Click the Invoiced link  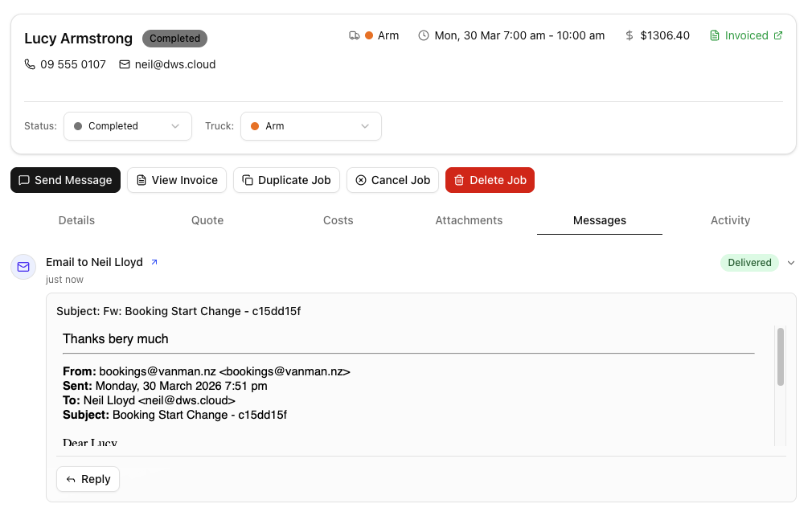(x=746, y=35)
